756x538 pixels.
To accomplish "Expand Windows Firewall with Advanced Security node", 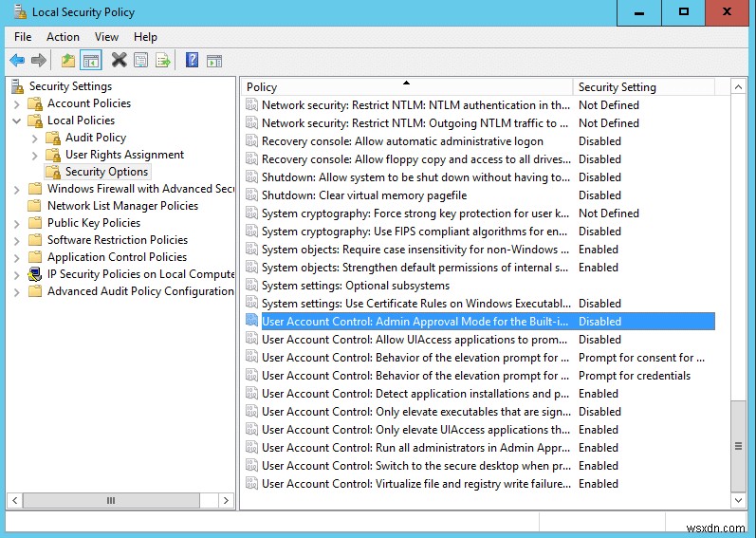I will pos(16,190).
